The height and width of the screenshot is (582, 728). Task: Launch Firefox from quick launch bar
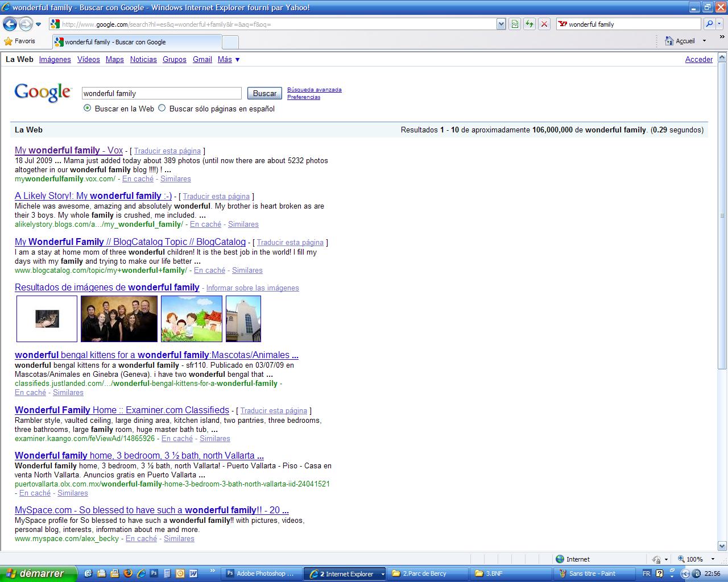coord(127,573)
